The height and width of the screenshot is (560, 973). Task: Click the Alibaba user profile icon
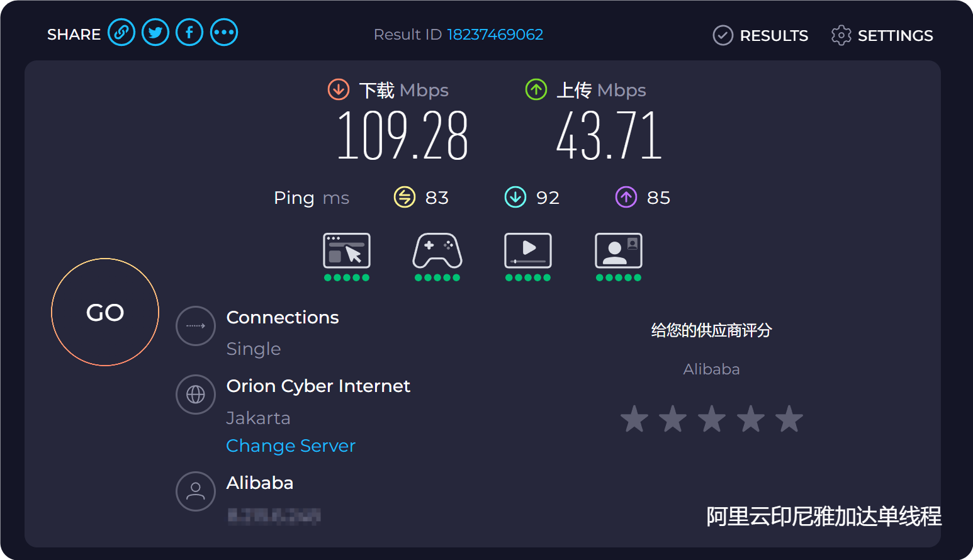coord(196,491)
